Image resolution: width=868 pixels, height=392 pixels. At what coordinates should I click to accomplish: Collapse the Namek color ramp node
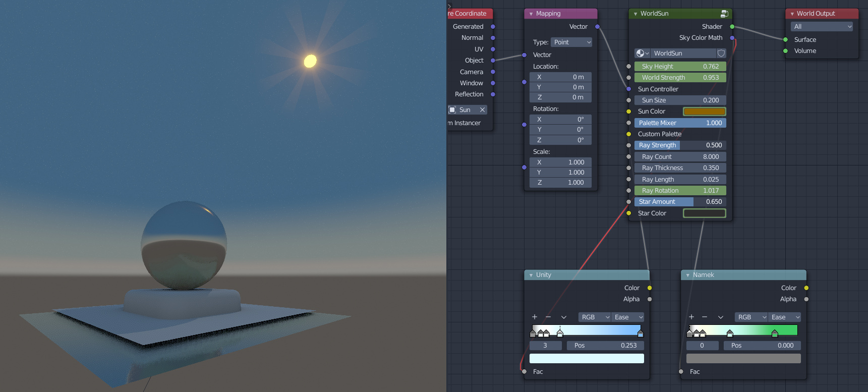[688, 275]
